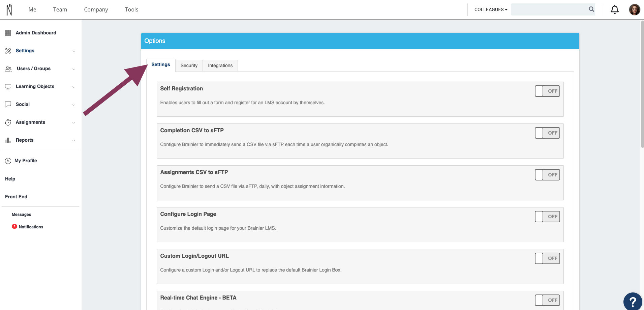Screen dimensions: 644x310
Task: Click the Social speech bubble icon
Action: [8, 105]
